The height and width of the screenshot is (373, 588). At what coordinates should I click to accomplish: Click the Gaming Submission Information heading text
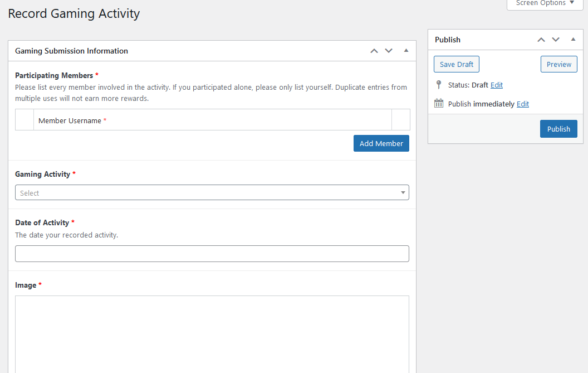pyautogui.click(x=71, y=51)
